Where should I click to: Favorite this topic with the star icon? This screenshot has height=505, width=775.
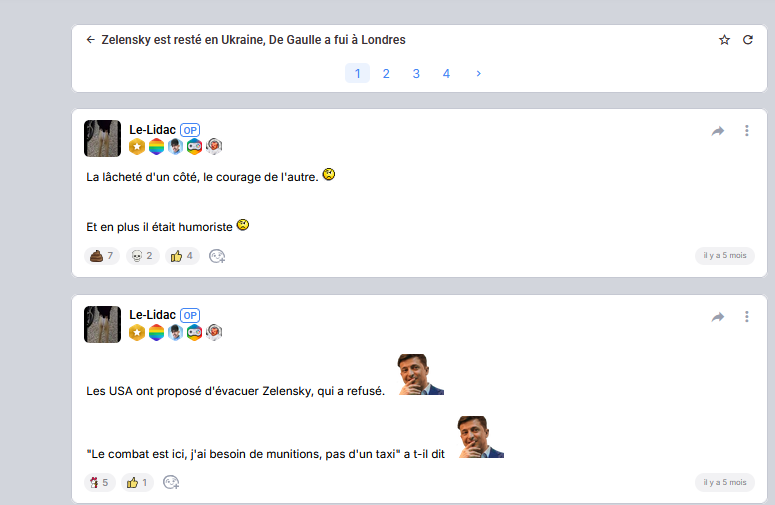point(724,40)
